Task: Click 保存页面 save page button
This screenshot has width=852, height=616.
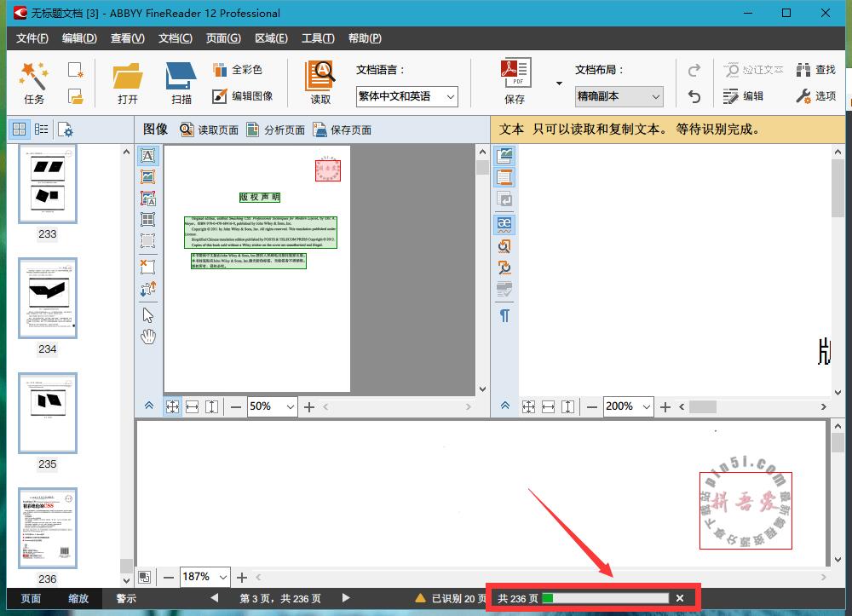Action: pos(342,130)
